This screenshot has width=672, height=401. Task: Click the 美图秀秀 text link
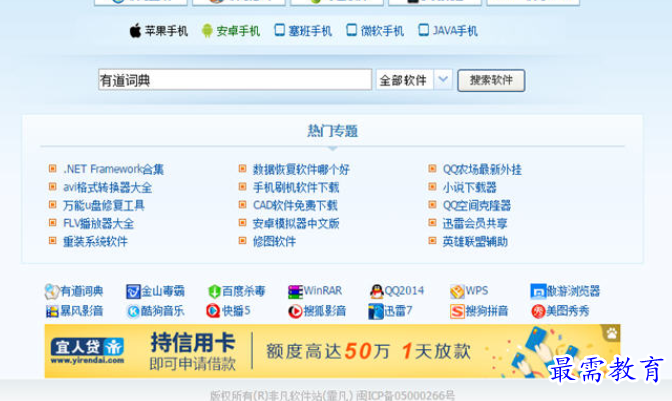coord(567,311)
